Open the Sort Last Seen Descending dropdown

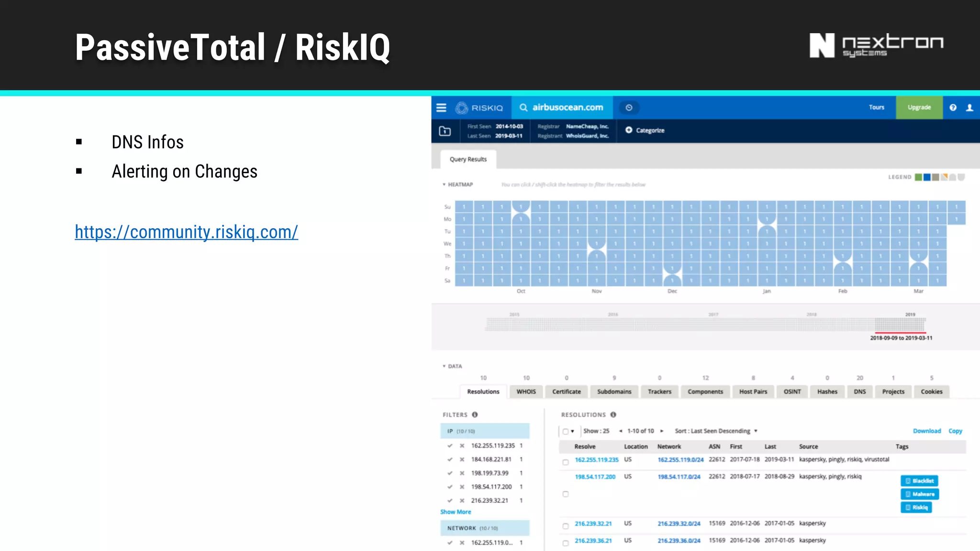coord(716,431)
